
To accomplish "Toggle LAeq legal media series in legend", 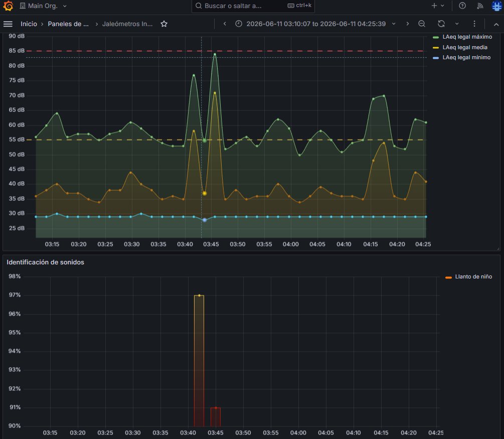I will click(465, 47).
